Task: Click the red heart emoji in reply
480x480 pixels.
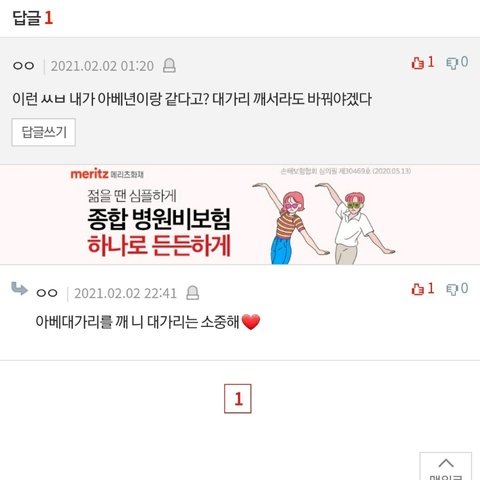Action: click(251, 322)
